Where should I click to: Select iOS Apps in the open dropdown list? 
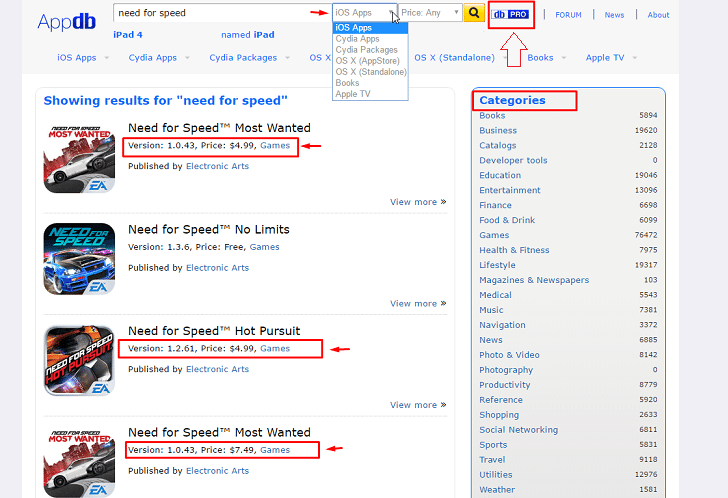click(x=370, y=28)
